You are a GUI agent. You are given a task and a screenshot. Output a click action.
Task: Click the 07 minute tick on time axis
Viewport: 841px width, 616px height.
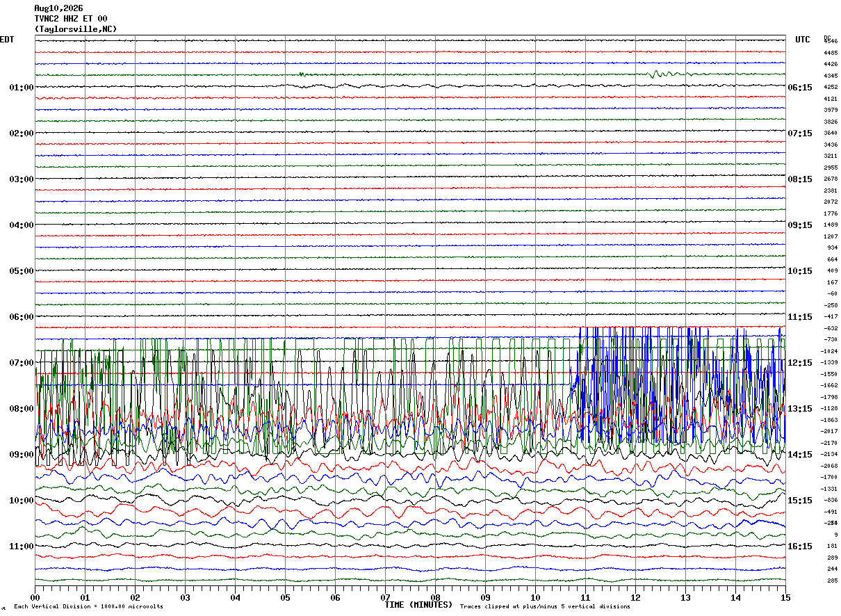tap(385, 597)
